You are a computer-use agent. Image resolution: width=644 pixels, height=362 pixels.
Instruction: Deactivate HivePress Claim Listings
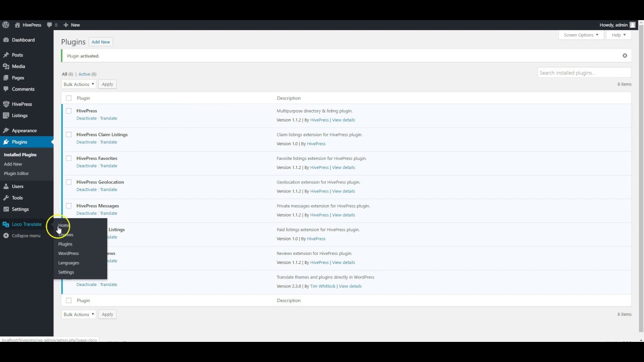point(87,142)
